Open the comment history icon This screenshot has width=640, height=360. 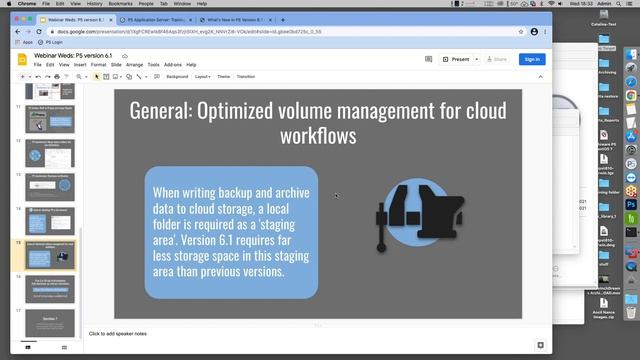point(428,60)
